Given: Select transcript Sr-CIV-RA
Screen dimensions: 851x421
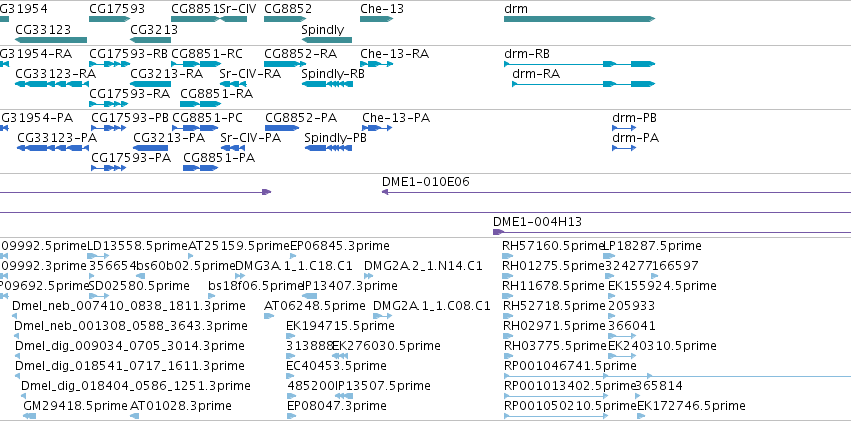Looking at the screenshot, I should click(x=233, y=84).
